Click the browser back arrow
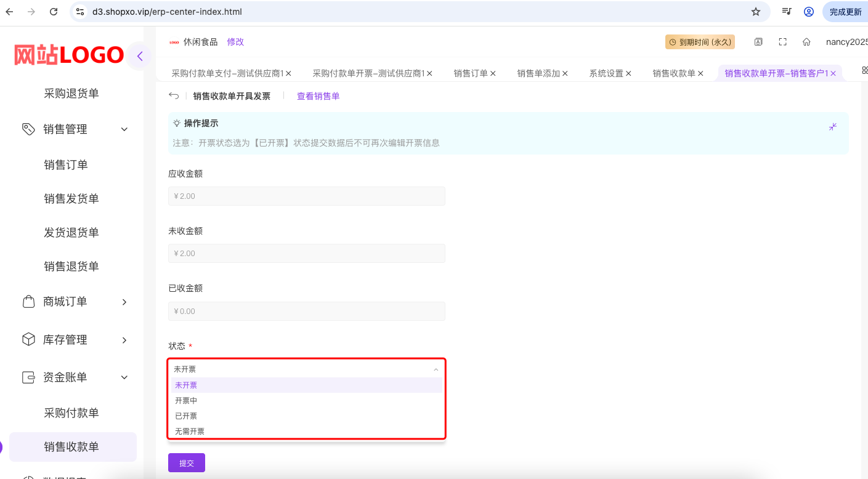This screenshot has height=479, width=868. (x=9, y=12)
